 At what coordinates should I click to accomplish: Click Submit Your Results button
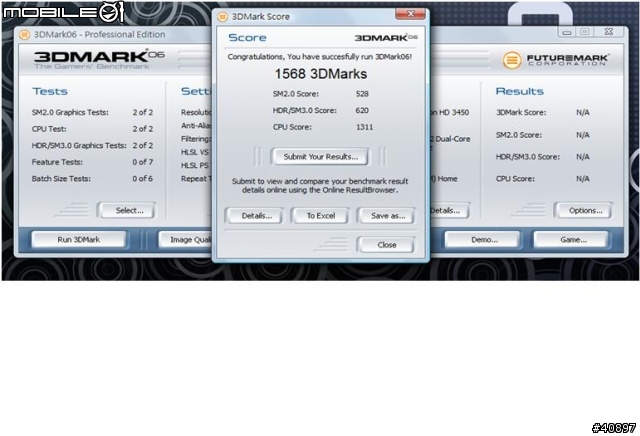pos(320,157)
